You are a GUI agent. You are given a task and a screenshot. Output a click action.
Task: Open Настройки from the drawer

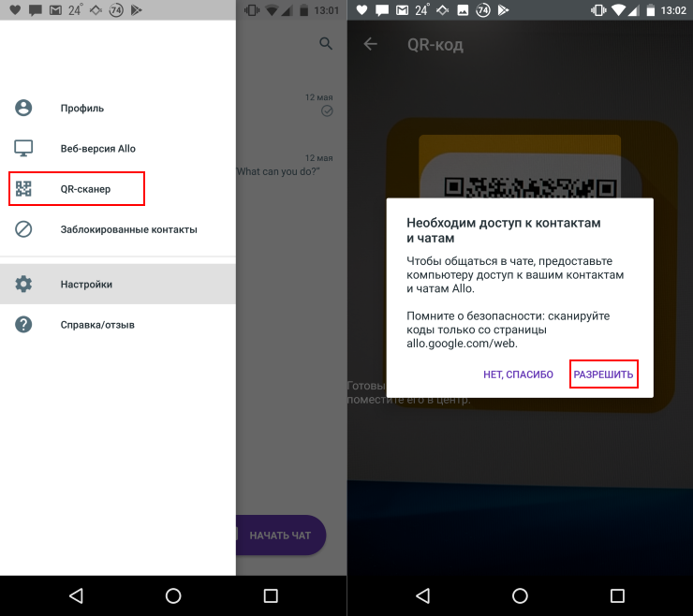click(x=118, y=285)
